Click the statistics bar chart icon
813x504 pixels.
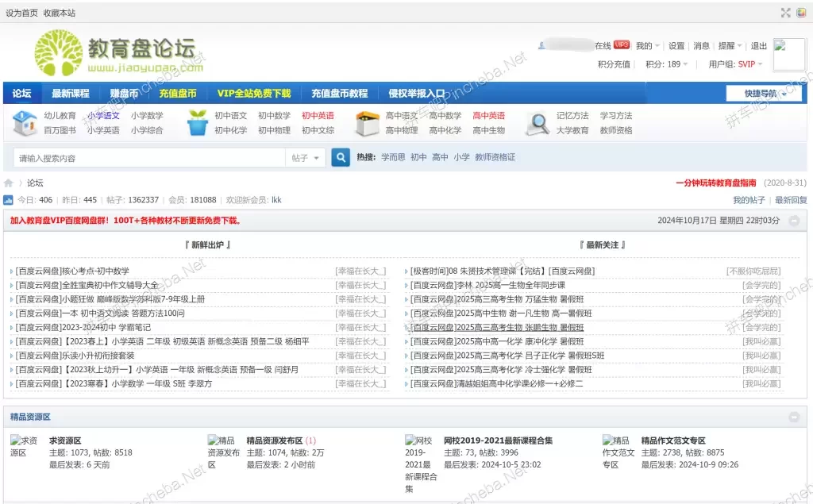(9, 200)
